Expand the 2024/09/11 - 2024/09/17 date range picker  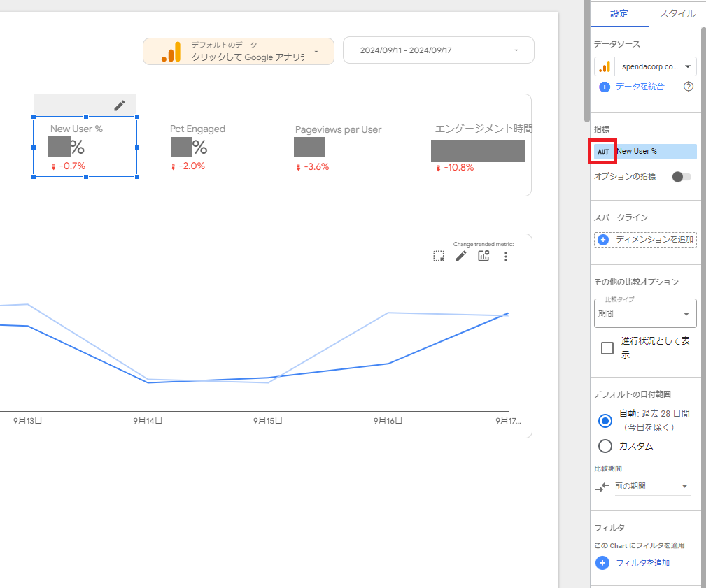[438, 50]
